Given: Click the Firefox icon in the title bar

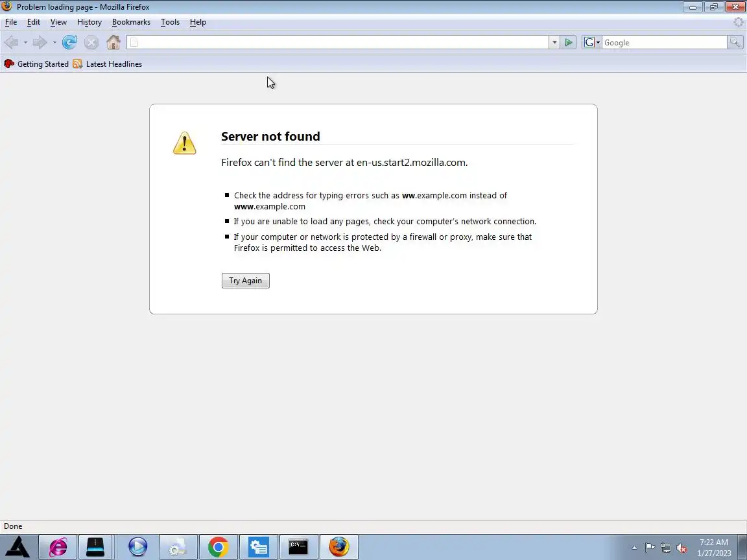Looking at the screenshot, I should [6, 6].
